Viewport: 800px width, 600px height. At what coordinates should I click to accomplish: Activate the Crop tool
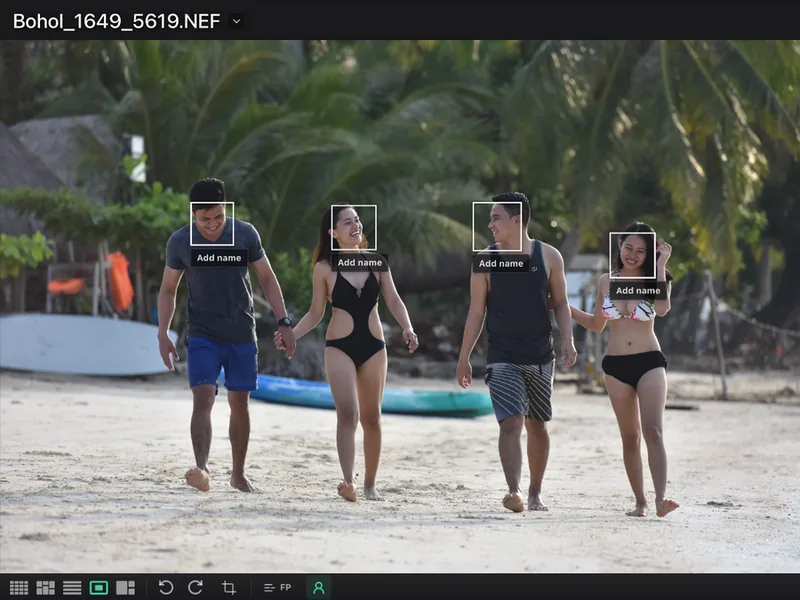point(229,588)
